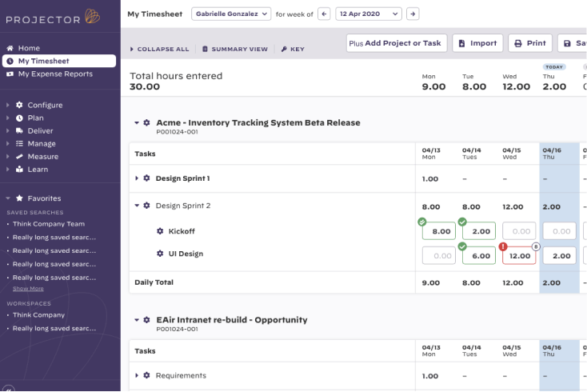The height and width of the screenshot is (392, 587).
Task: Go to previous week arrow
Action: tap(324, 14)
